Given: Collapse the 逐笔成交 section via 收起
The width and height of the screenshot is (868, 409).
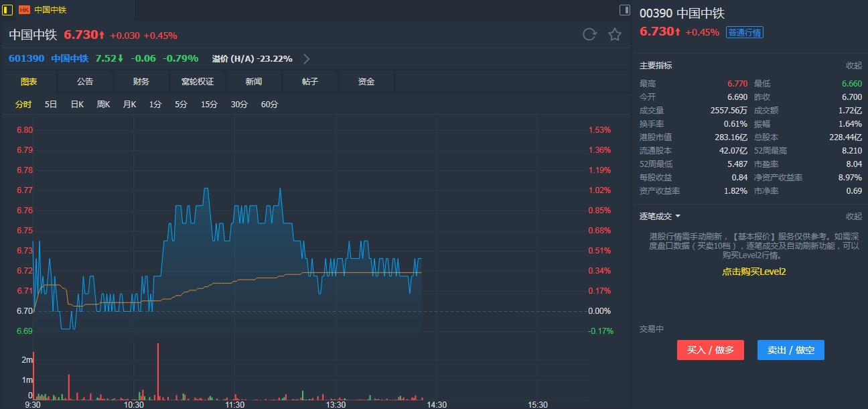Looking at the screenshot, I should coord(853,217).
